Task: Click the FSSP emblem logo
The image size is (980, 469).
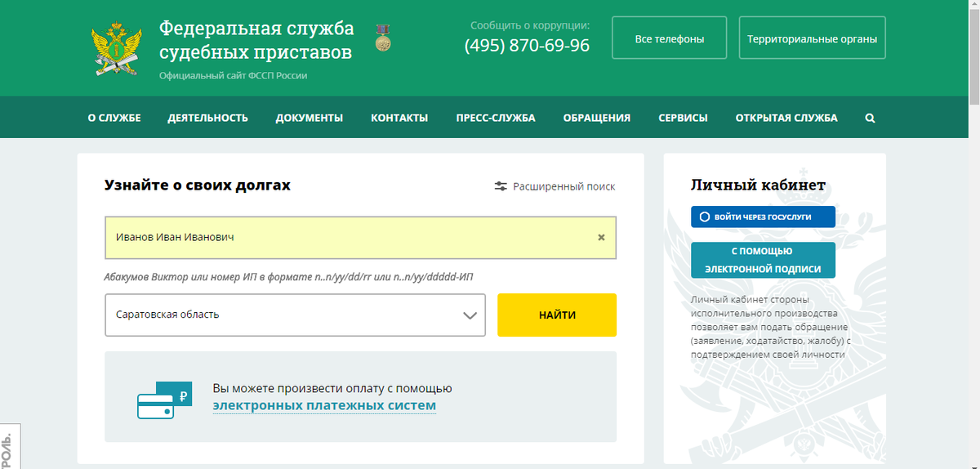Action: [x=118, y=48]
